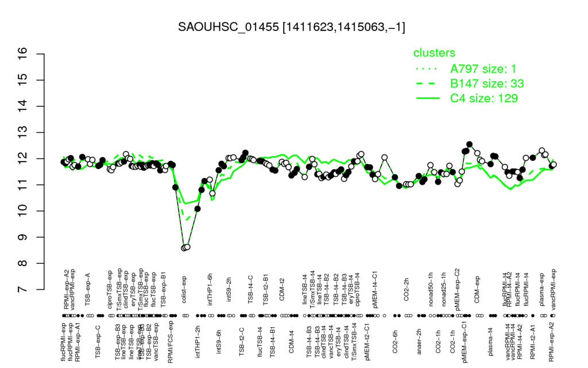Click legend entry 'A797 size: 1'

point(483,69)
